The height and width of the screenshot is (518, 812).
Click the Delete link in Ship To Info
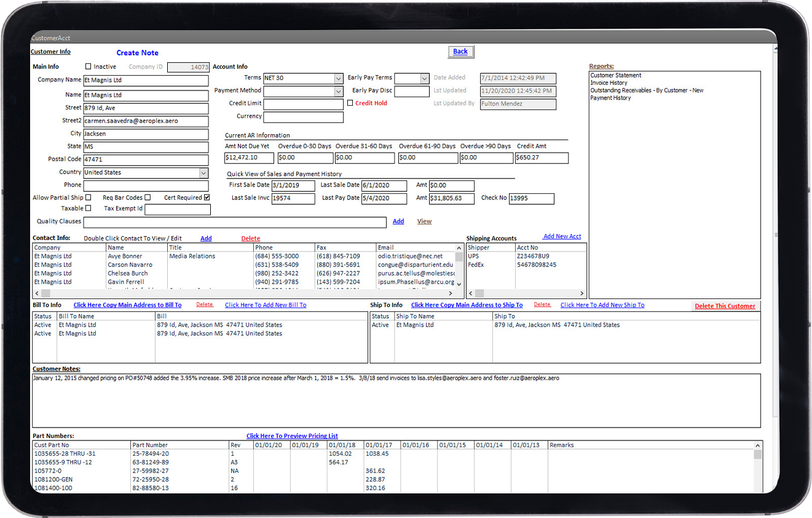click(542, 305)
